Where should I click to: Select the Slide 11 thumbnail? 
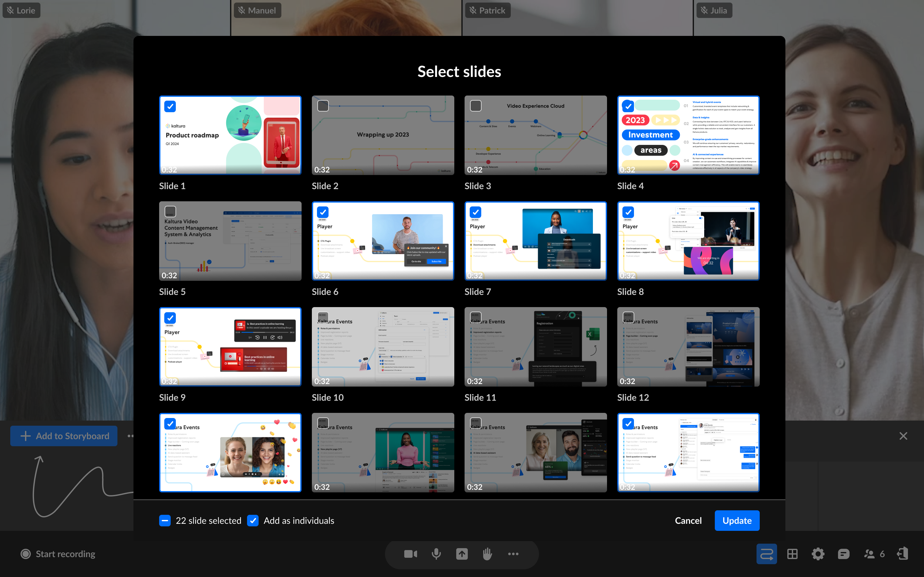point(535,347)
